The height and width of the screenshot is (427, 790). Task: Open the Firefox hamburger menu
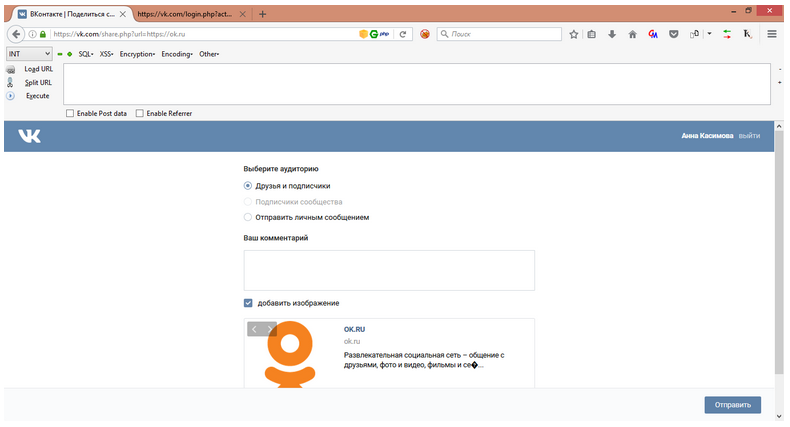tap(772, 34)
